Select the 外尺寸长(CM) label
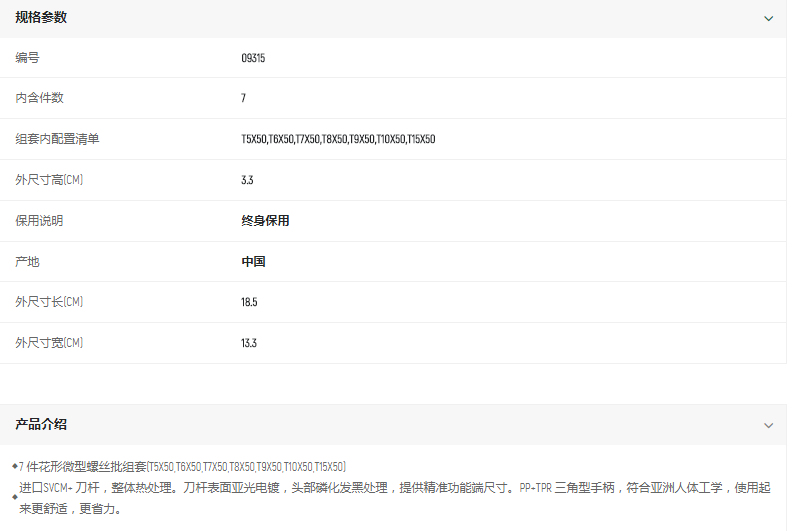Screen dimensions: 796x531 [49, 302]
